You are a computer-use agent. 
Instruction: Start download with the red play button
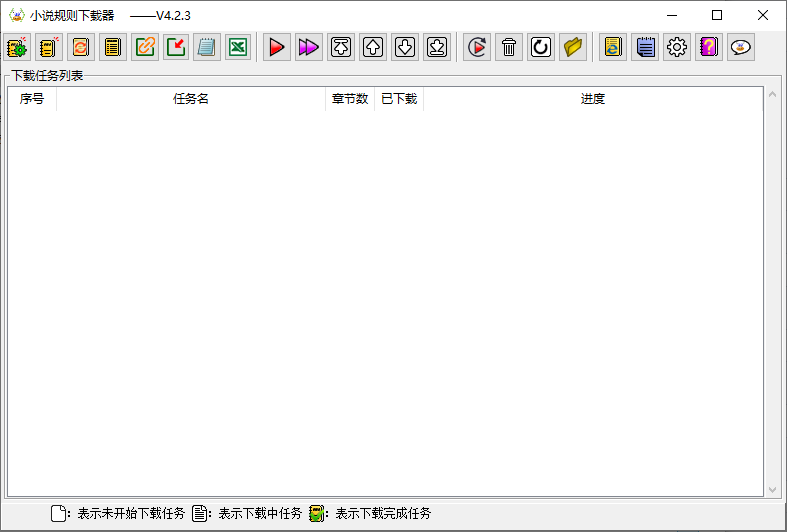(277, 47)
